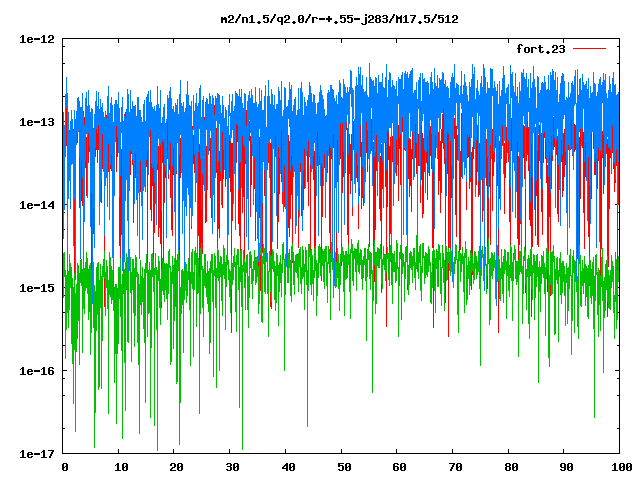Click the x-axis label 50

coord(344,467)
